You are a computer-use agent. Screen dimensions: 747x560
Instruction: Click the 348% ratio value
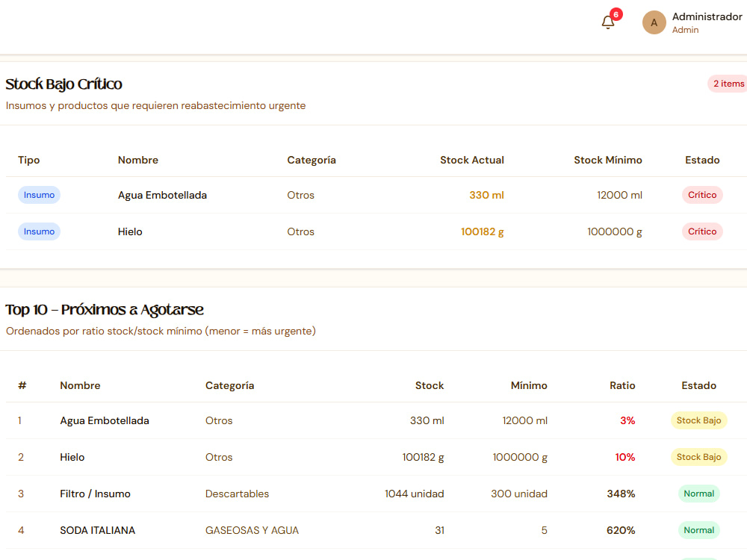(x=621, y=494)
